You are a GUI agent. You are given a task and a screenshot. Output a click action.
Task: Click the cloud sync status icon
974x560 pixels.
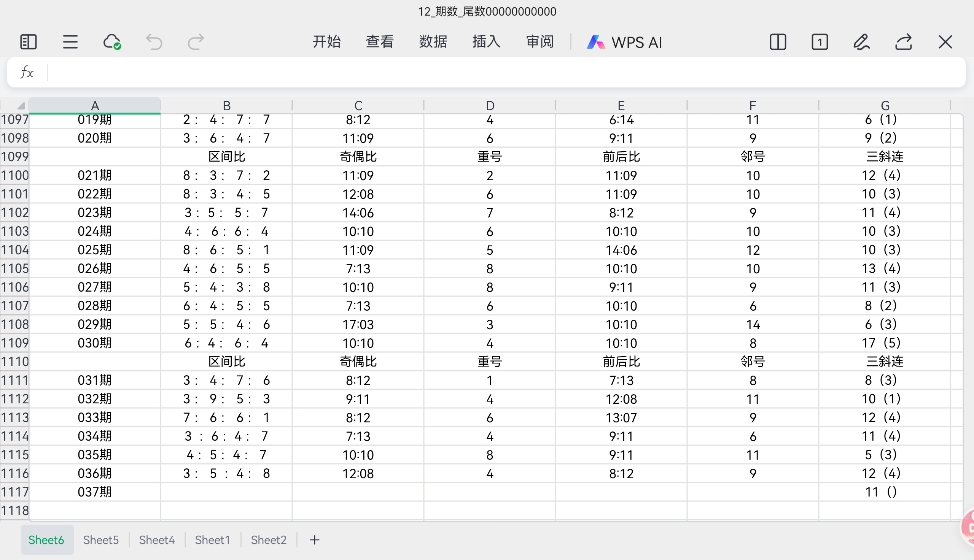coord(112,42)
